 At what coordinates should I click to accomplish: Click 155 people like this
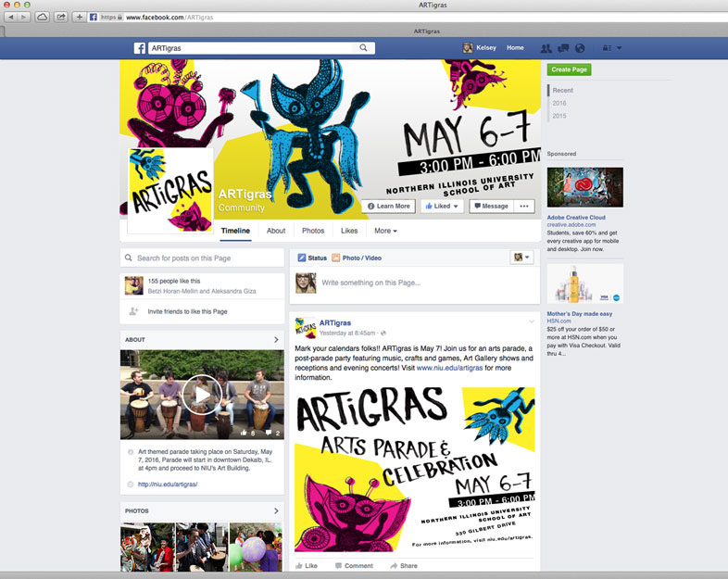click(173, 281)
